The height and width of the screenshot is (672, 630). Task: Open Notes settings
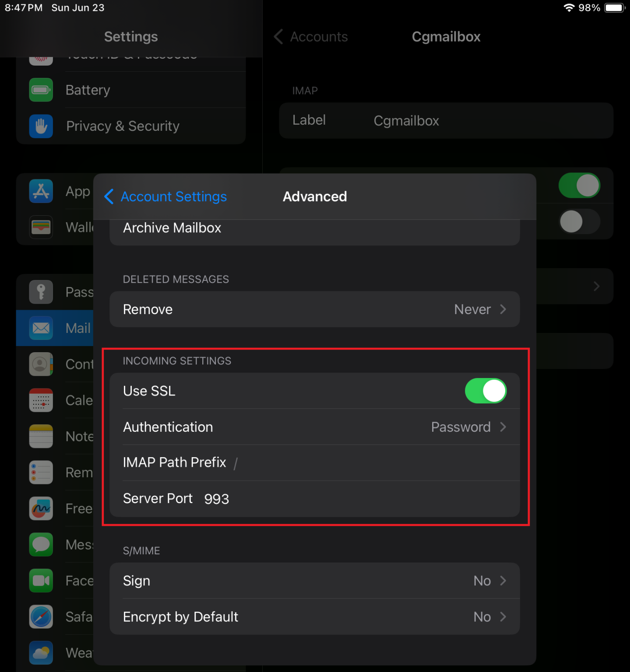pos(41,436)
